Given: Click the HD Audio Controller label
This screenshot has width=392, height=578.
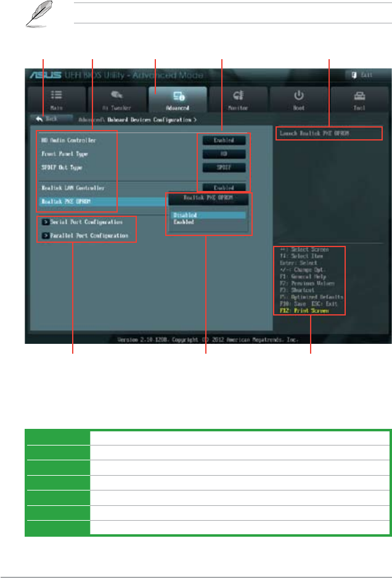Looking at the screenshot, I should pos(68,140).
